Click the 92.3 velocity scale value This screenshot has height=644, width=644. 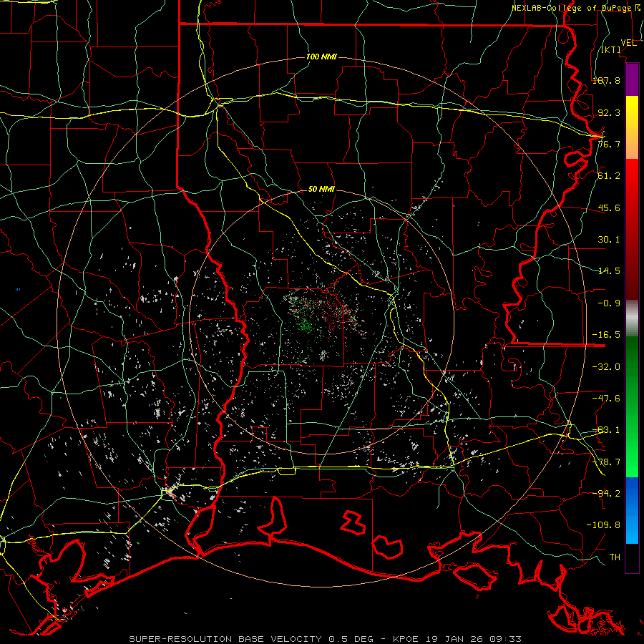tap(609, 112)
